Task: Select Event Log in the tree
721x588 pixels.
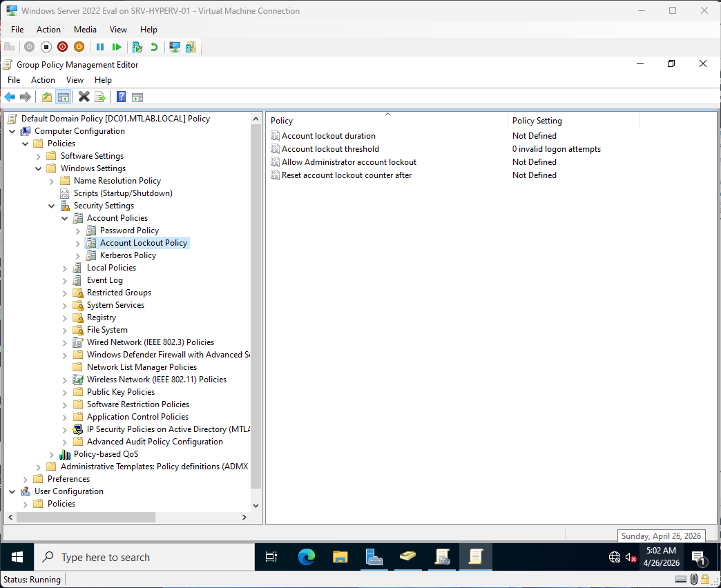Action: (104, 280)
